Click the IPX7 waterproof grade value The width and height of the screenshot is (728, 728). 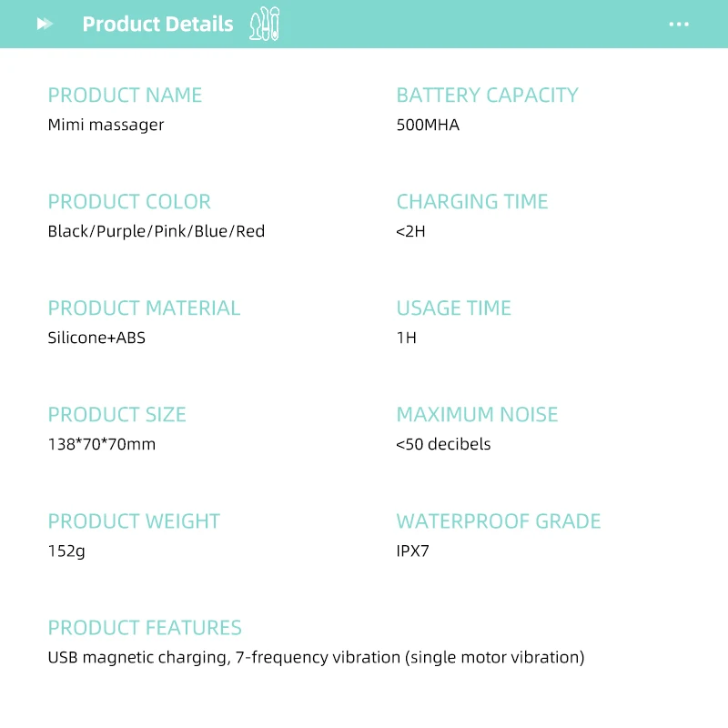coord(412,551)
